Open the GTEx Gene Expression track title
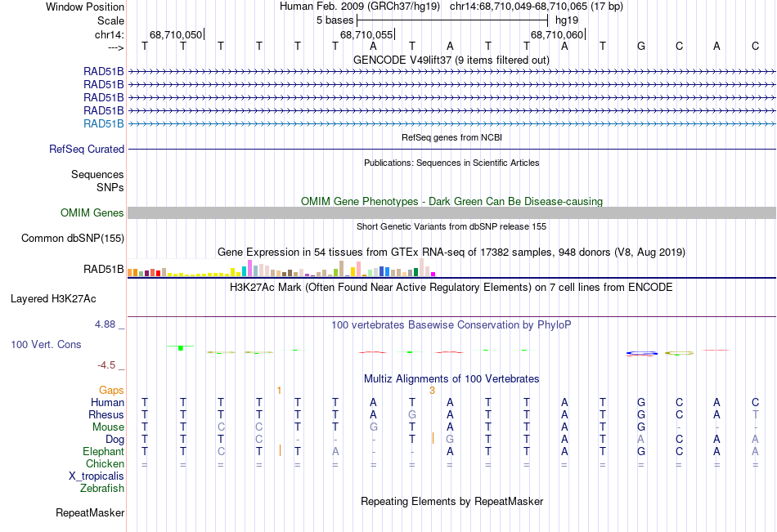777x532 pixels. coord(451,253)
